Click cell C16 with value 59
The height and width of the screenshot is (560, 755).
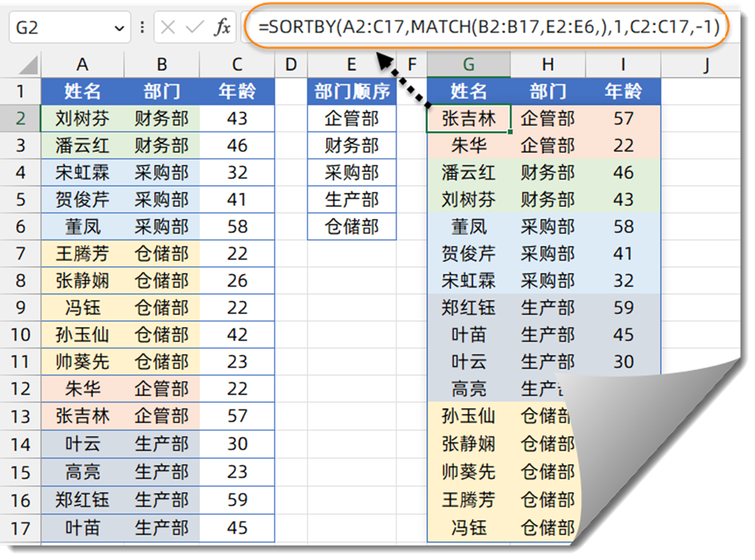(x=237, y=500)
